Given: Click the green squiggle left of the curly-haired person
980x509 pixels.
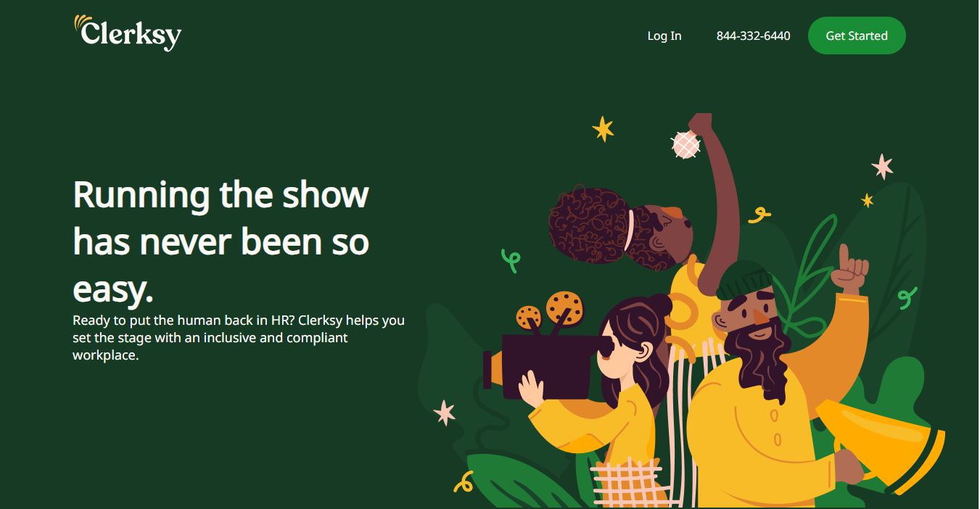Looking at the screenshot, I should (511, 260).
